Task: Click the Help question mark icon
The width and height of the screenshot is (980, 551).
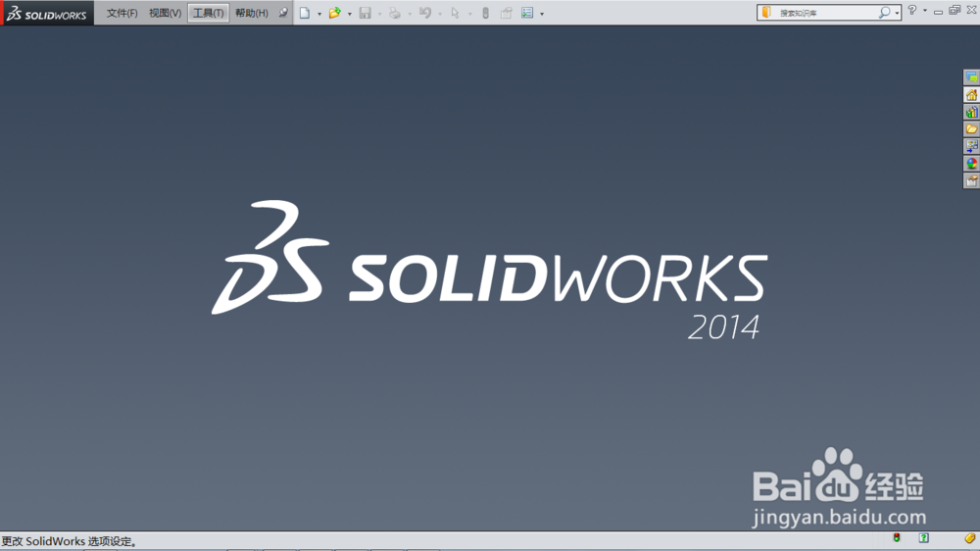Action: pos(912,10)
